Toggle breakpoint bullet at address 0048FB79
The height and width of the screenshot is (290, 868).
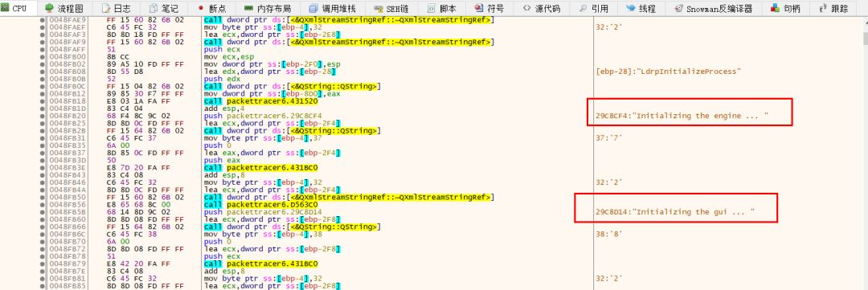pos(43,263)
